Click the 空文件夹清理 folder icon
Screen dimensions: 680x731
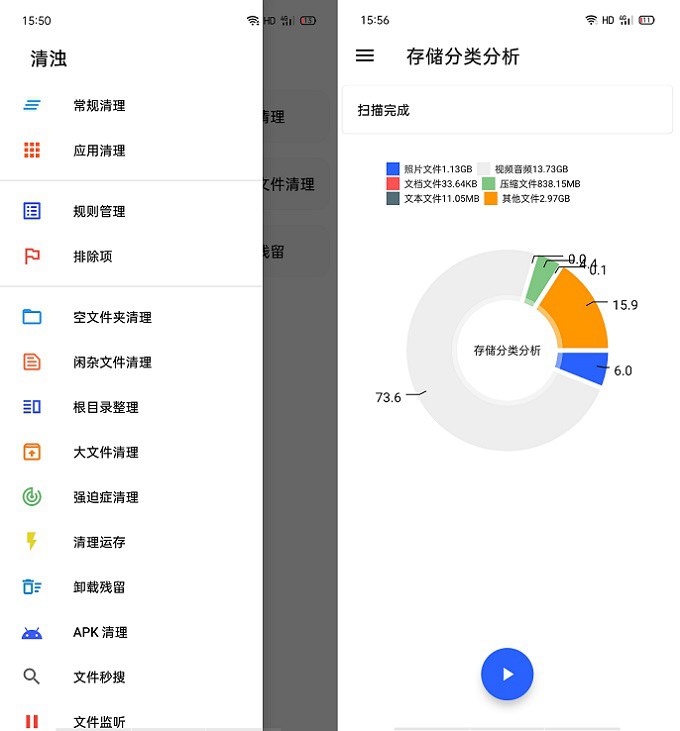click(32, 317)
